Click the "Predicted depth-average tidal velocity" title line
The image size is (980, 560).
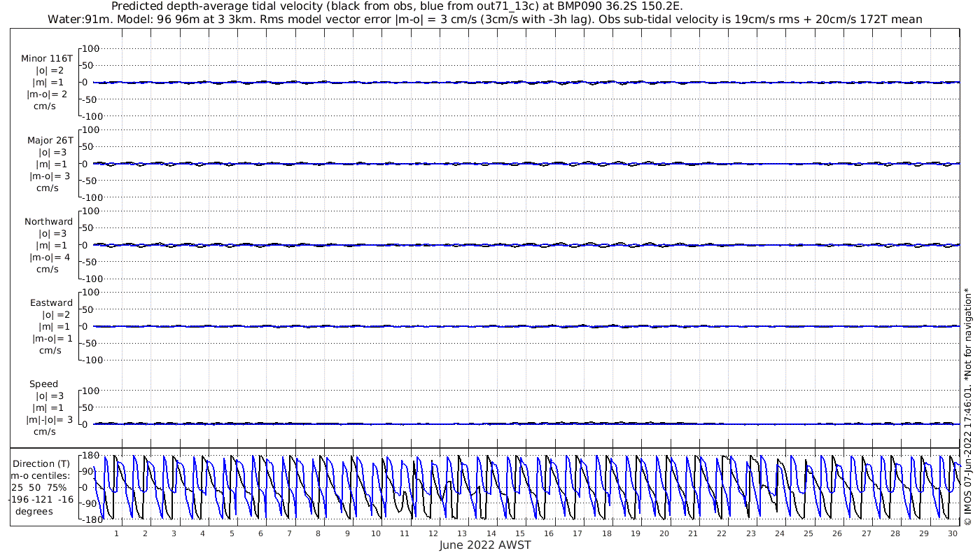click(397, 6)
